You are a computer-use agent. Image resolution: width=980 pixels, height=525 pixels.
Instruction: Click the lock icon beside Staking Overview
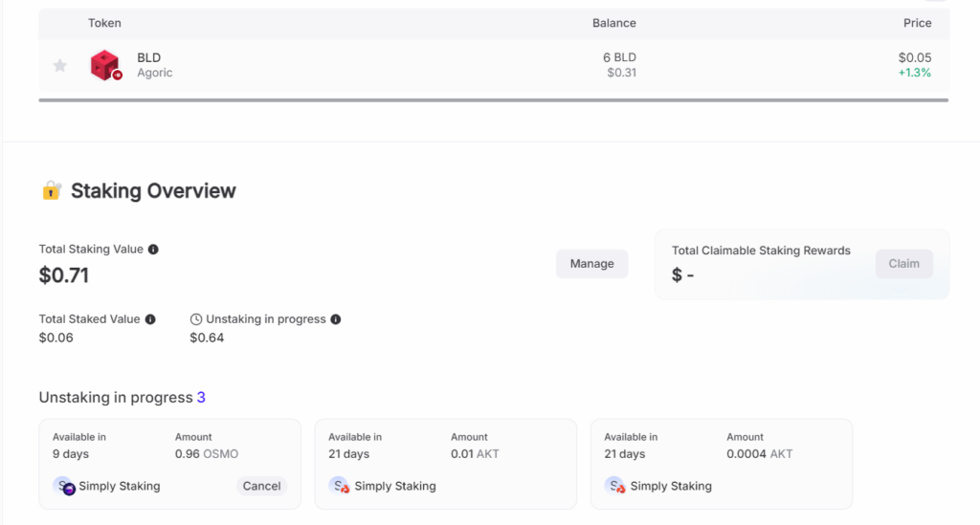tap(52, 190)
